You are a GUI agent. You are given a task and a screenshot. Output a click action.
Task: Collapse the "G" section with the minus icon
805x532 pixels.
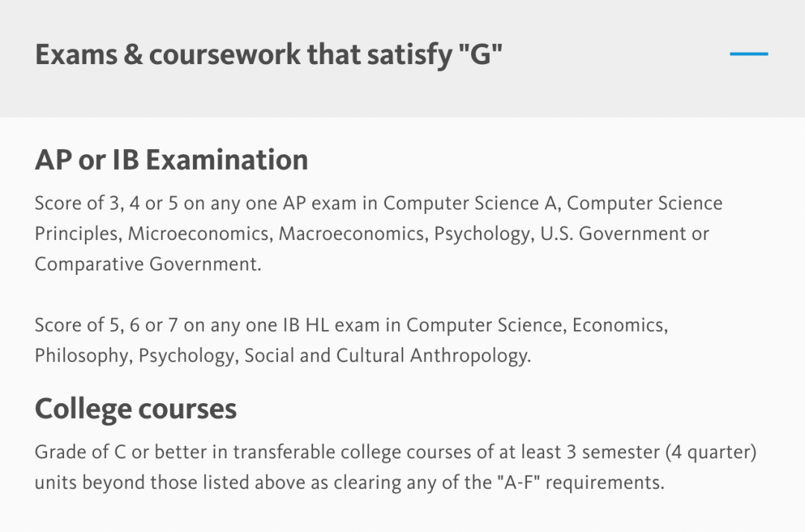point(748,54)
